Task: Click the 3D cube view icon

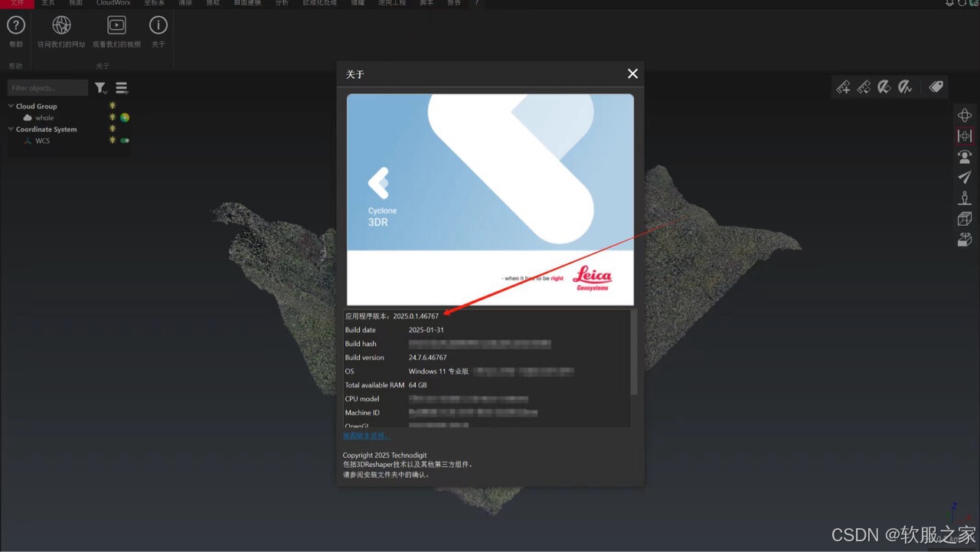Action: click(965, 219)
